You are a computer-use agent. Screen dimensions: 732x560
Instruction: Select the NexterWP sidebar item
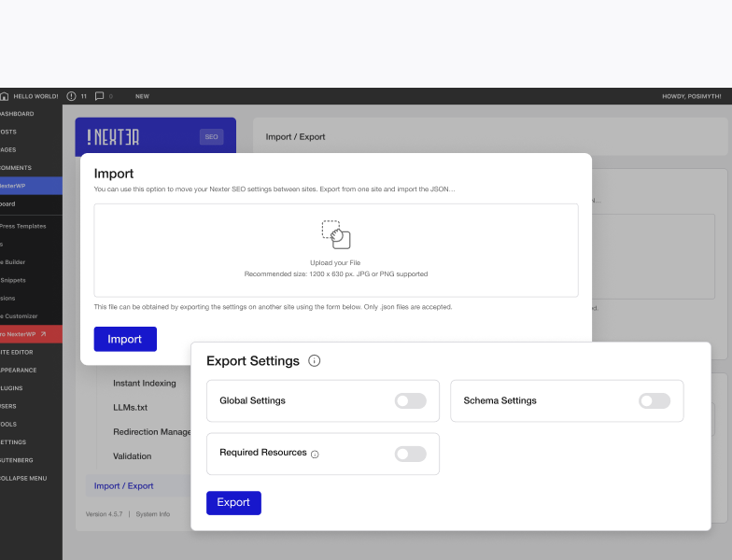(31, 186)
